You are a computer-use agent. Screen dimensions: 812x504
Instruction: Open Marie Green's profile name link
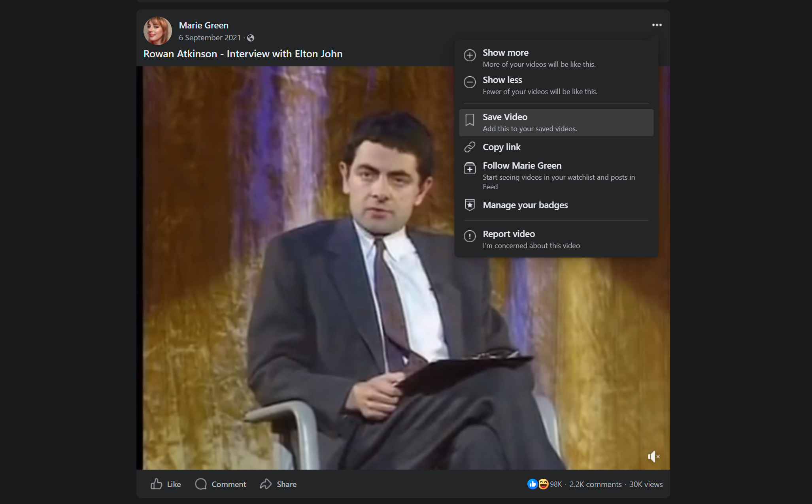[x=204, y=25]
